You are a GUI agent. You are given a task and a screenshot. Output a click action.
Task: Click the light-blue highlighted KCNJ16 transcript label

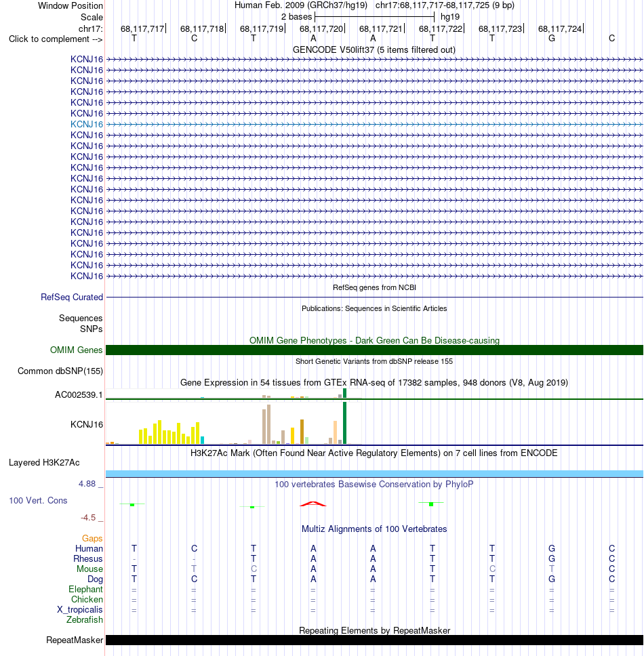[87, 124]
